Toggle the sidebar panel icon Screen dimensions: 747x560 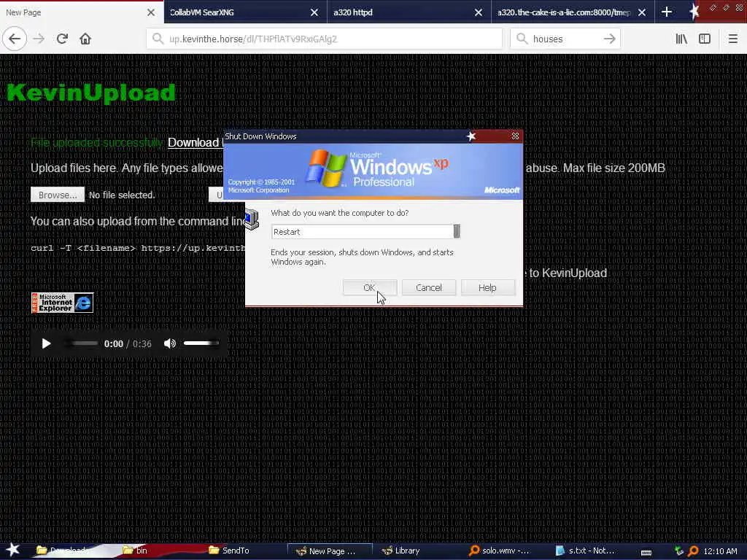(x=705, y=39)
